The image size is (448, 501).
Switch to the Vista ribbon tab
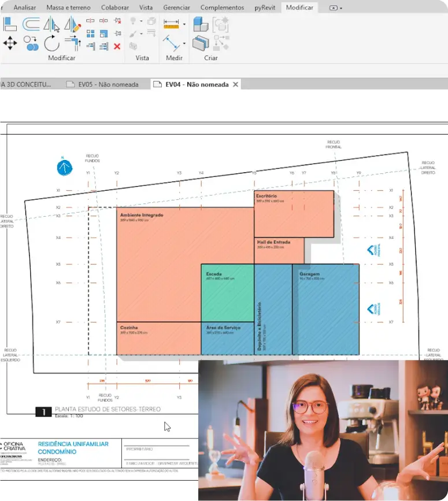tap(146, 8)
